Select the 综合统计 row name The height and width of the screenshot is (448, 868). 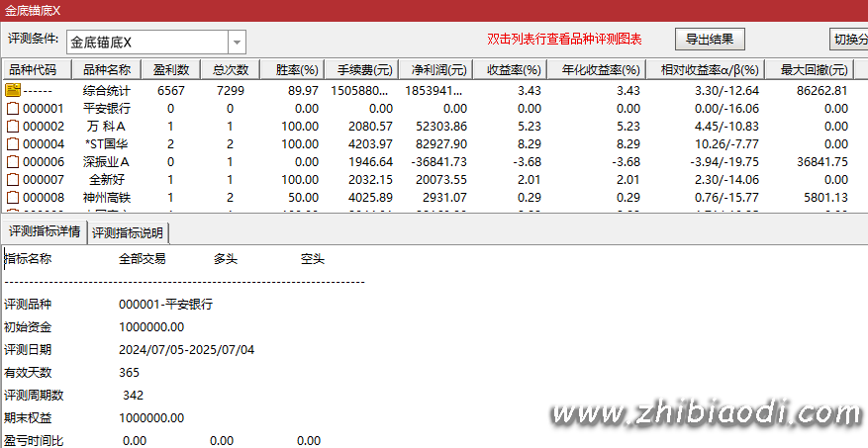(x=106, y=90)
